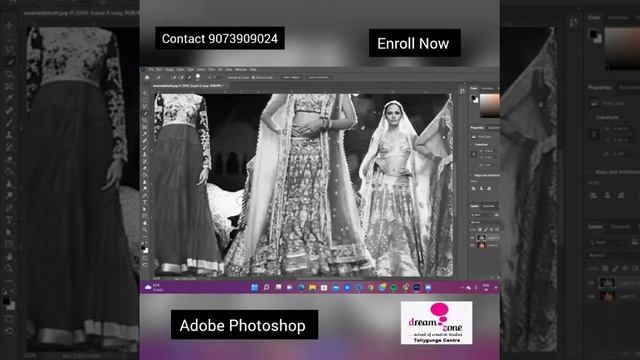Select the Gradient tool in center Photoshop toolbar
This screenshot has height=360, width=640.
[144, 175]
